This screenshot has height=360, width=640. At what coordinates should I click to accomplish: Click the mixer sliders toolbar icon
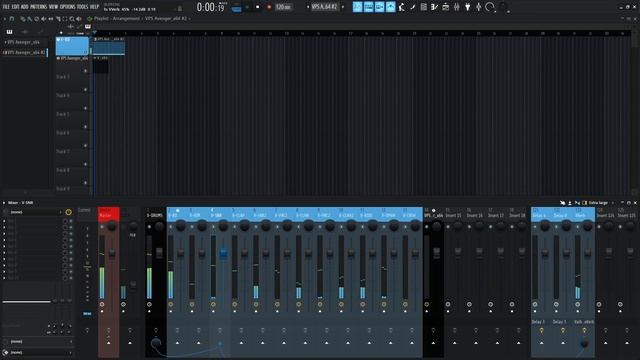(457, 7)
